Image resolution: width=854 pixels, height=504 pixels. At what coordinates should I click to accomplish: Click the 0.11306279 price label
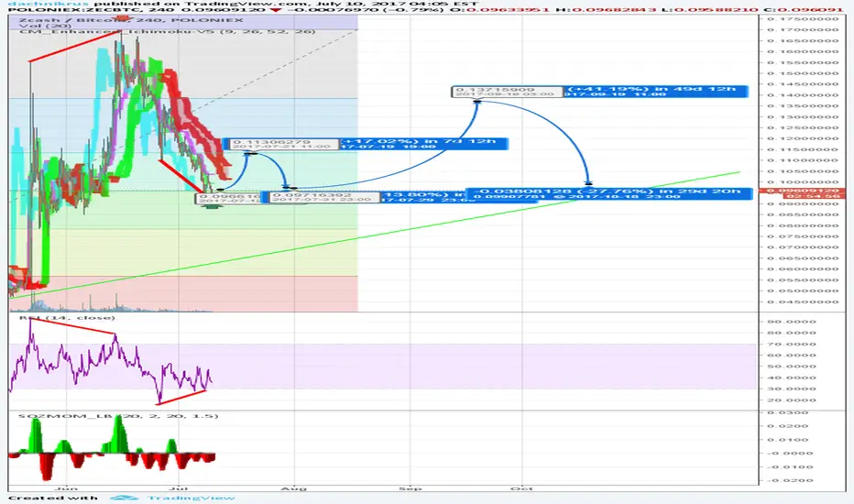pyautogui.click(x=283, y=144)
